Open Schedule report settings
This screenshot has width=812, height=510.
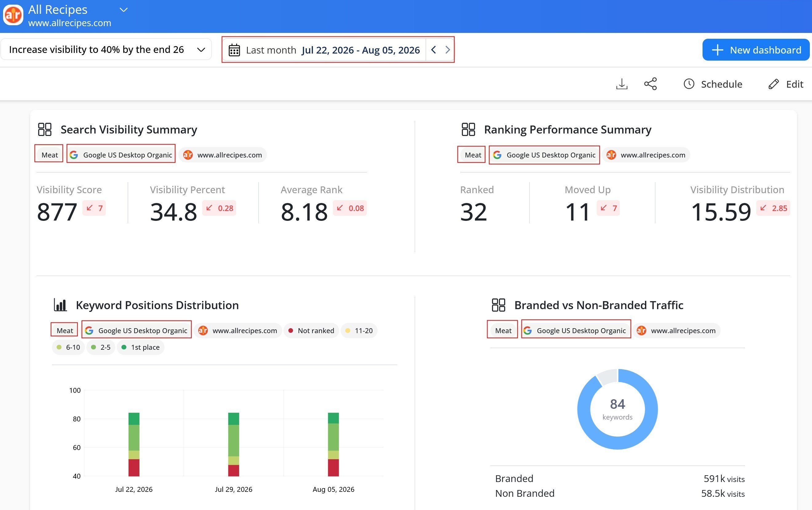(713, 84)
